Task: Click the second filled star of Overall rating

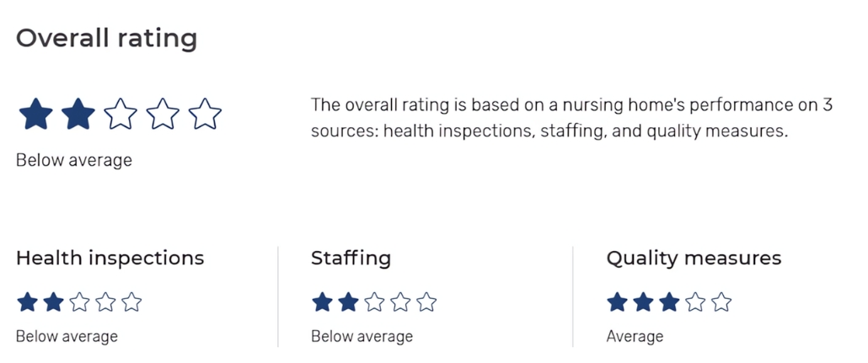Action: 78,114
